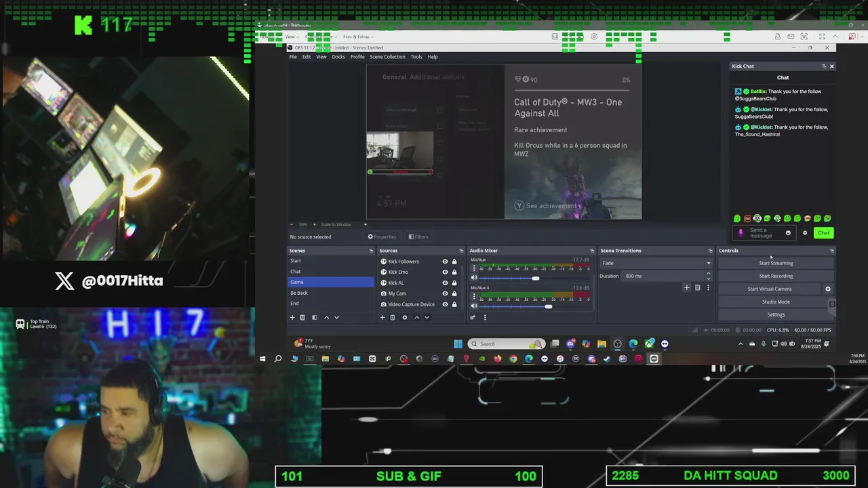Viewport: 868px width, 488px height.
Task: Toggle visibility of the Kick AL source
Action: coord(445,283)
